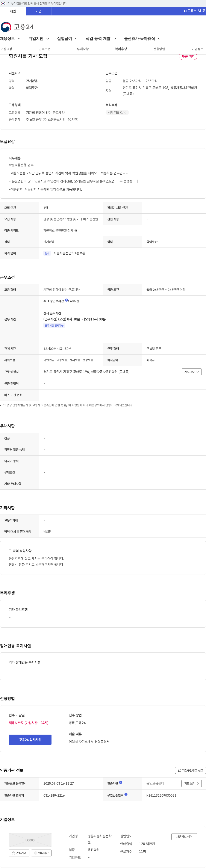Image resolution: width=206 pixels, height=868 pixels.
Task: Click the 근무시간 협의가능 tag
Action: [54, 326]
